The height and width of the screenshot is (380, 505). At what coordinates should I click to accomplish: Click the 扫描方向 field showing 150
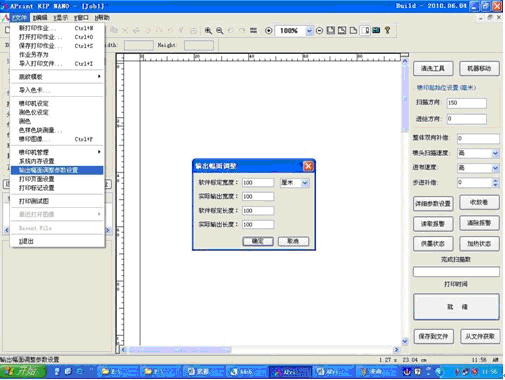pos(466,103)
